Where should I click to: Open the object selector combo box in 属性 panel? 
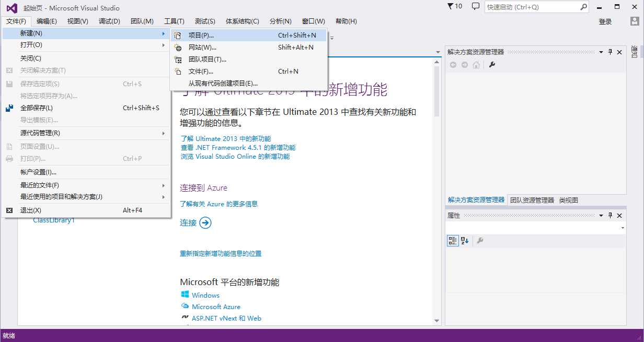tap(536, 228)
